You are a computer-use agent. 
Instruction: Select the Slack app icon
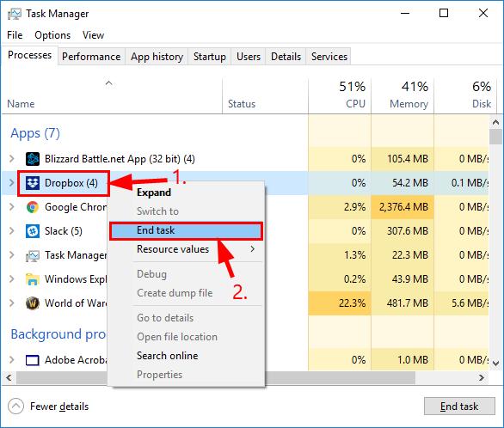tap(33, 231)
